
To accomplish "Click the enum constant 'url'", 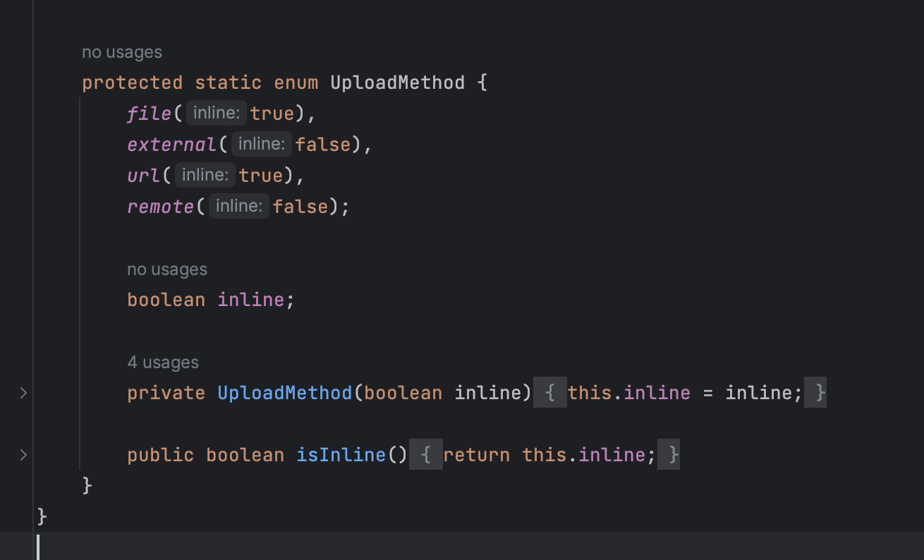I will pos(144,176).
